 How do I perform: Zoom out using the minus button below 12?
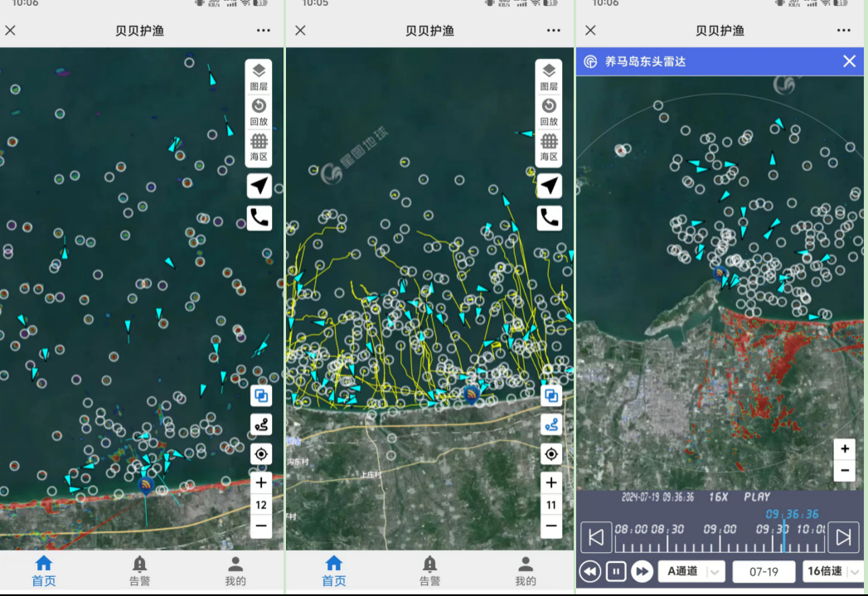tap(261, 526)
